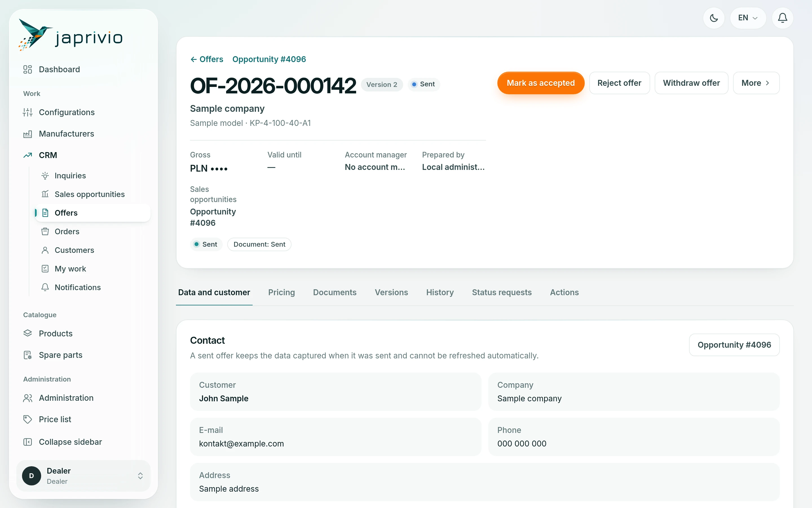Screen dimensions: 812x508
Task: Click the Sent status badge beside Version 2
Action: [x=423, y=84]
